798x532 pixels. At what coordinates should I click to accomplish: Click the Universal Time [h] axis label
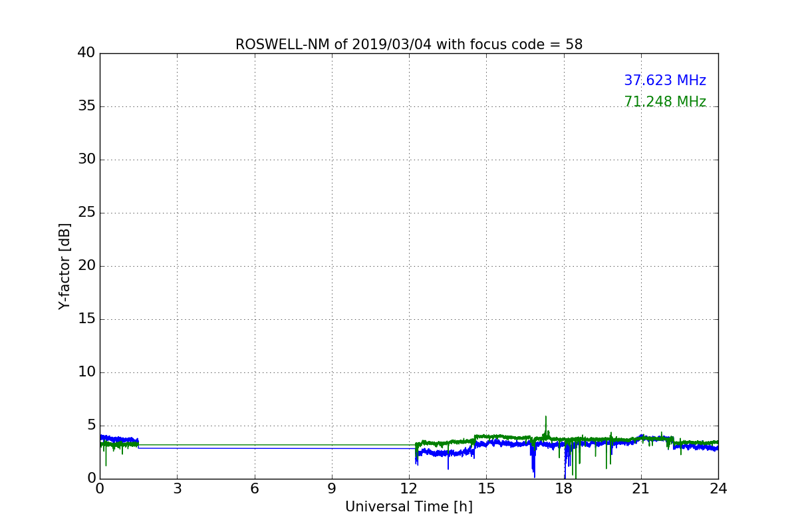click(408, 507)
